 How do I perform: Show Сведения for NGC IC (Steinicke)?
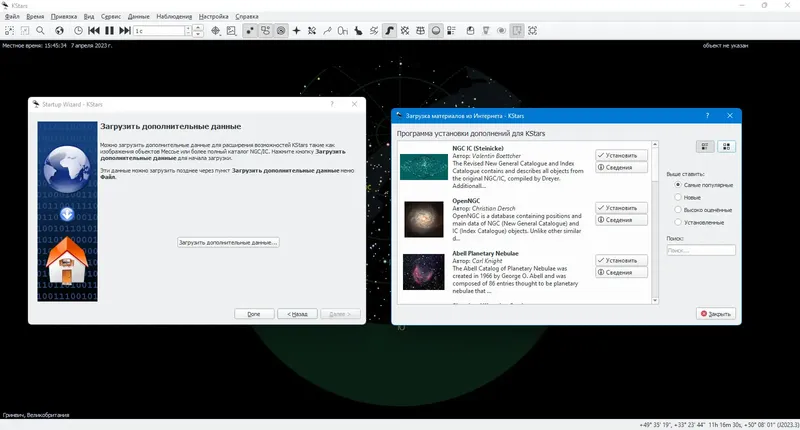(621, 167)
